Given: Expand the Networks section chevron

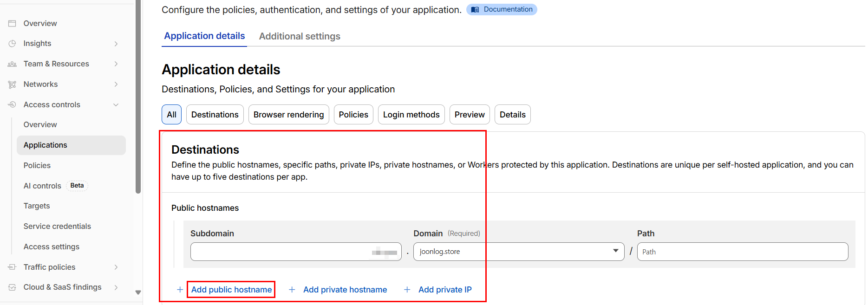Looking at the screenshot, I should [x=116, y=84].
